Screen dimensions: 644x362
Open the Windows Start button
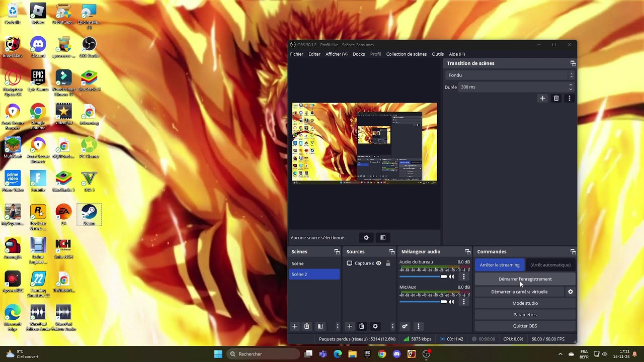pyautogui.click(x=218, y=354)
